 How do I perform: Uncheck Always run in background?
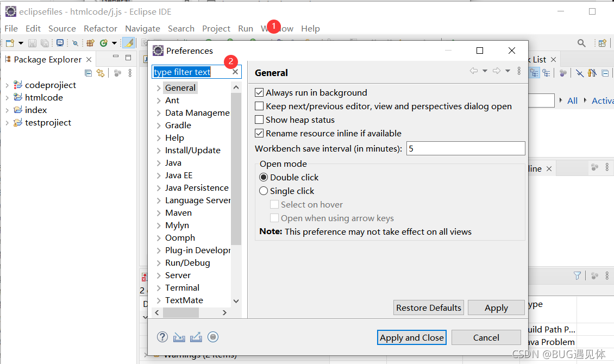259,93
